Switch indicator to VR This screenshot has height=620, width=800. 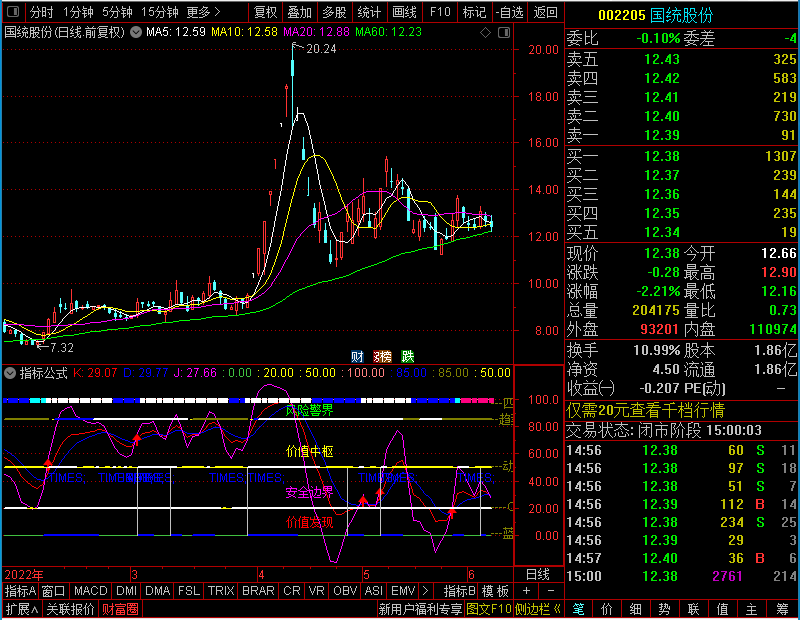[x=317, y=591]
